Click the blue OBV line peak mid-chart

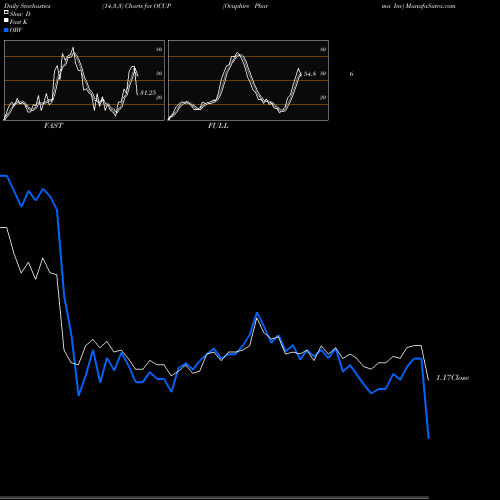pyautogui.click(x=257, y=313)
